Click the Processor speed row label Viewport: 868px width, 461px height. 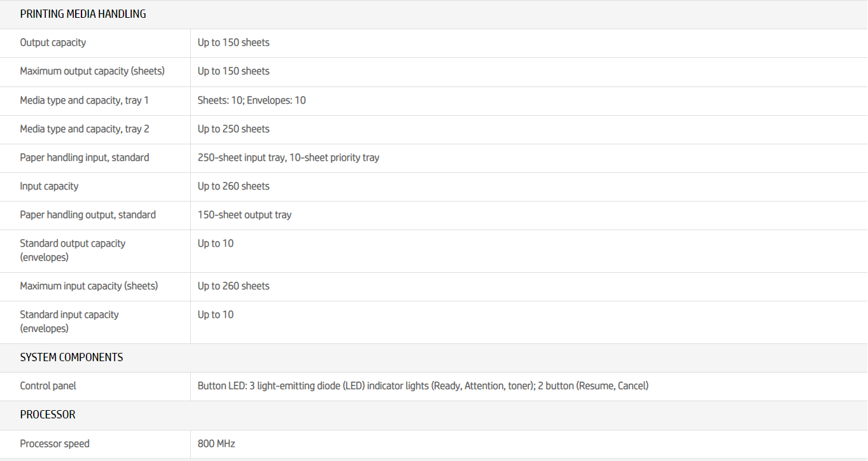55,444
